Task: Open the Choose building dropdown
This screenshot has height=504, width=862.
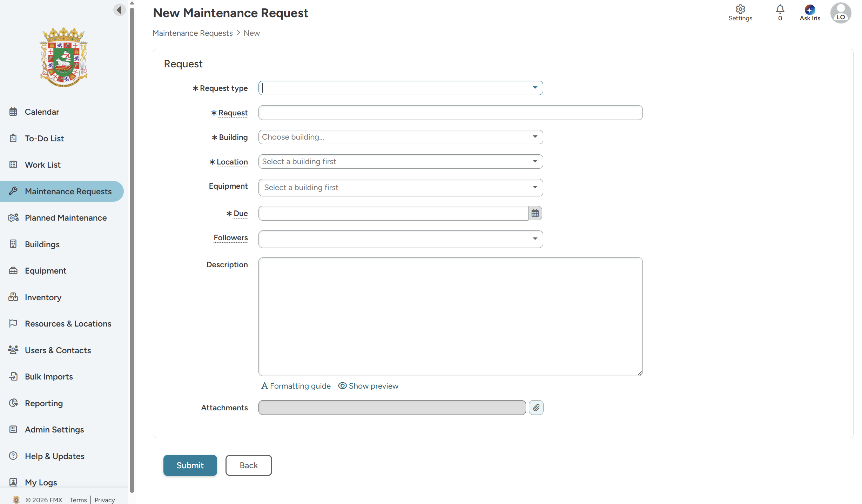Action: pyautogui.click(x=400, y=137)
